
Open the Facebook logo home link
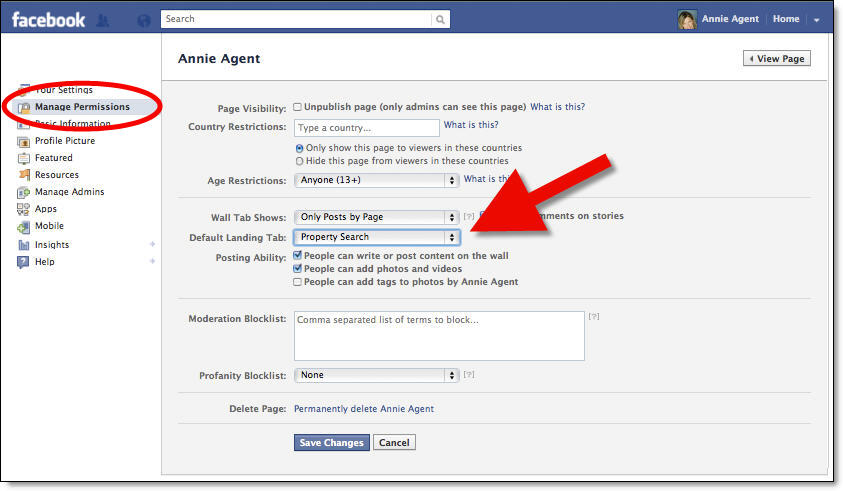pyautogui.click(x=48, y=20)
